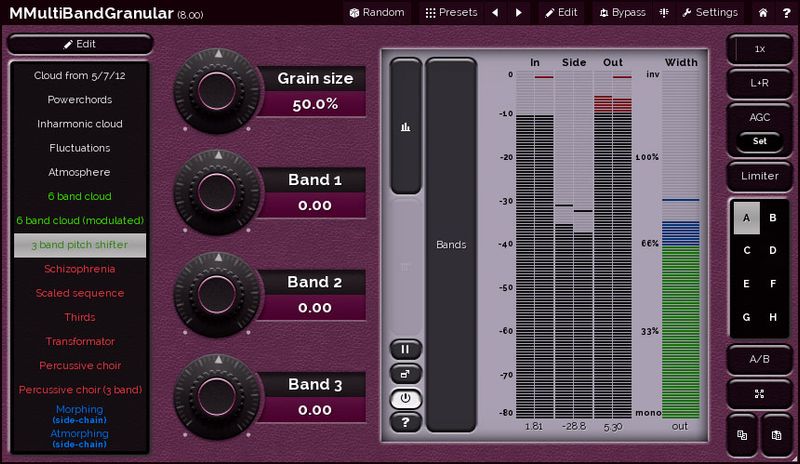800x464 pixels.
Task: Select the Cloud from 5/7/12 preset
Action: click(80, 76)
